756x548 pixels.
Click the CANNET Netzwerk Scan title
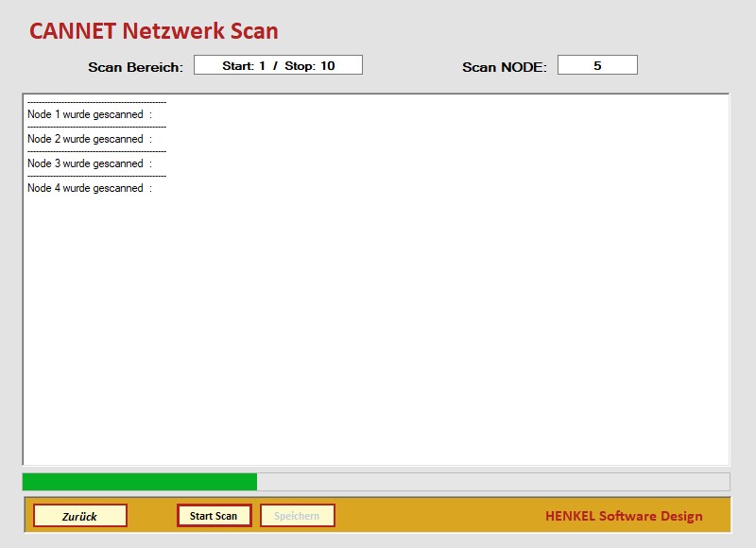154,30
